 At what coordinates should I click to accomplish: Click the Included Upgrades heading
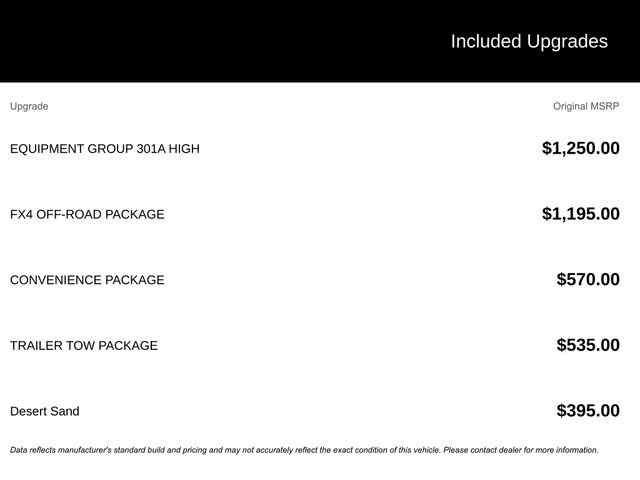coord(528,41)
